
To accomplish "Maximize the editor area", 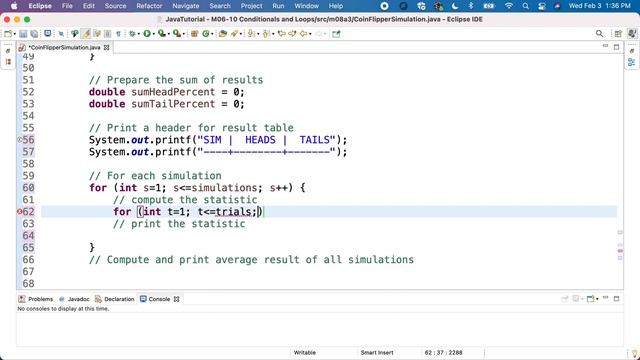I will [616, 47].
